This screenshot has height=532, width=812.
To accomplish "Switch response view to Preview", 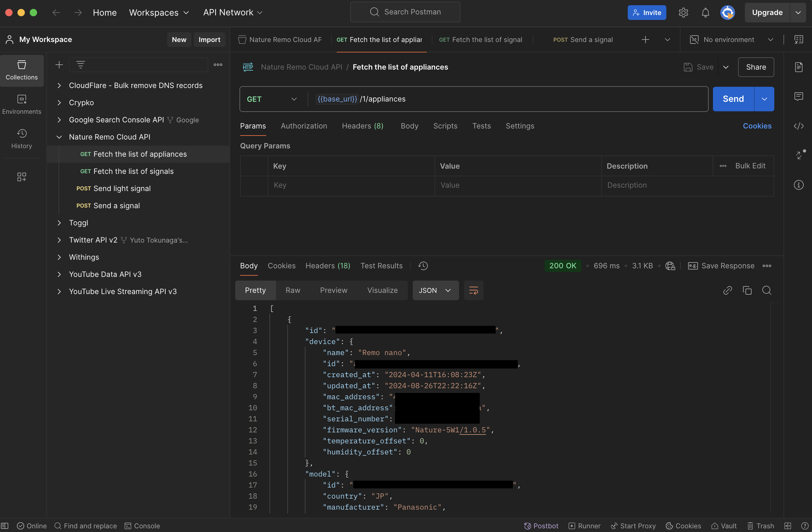I will tap(333, 290).
